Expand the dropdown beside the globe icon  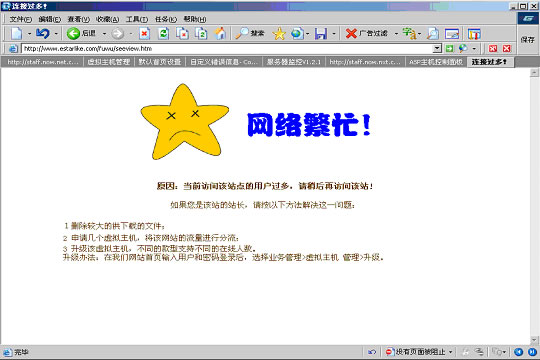coord(308,33)
